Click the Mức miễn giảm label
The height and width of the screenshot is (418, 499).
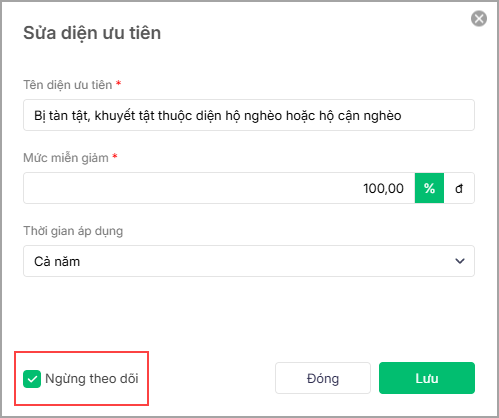click(x=66, y=158)
